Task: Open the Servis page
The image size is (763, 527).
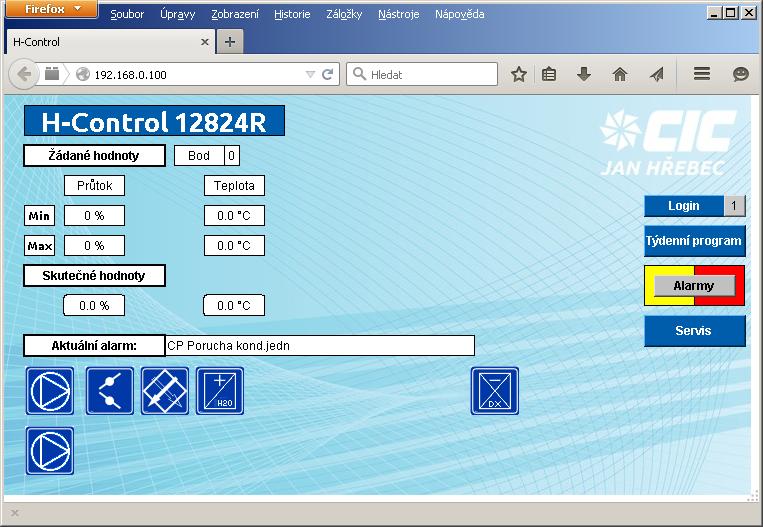Action: [x=694, y=331]
